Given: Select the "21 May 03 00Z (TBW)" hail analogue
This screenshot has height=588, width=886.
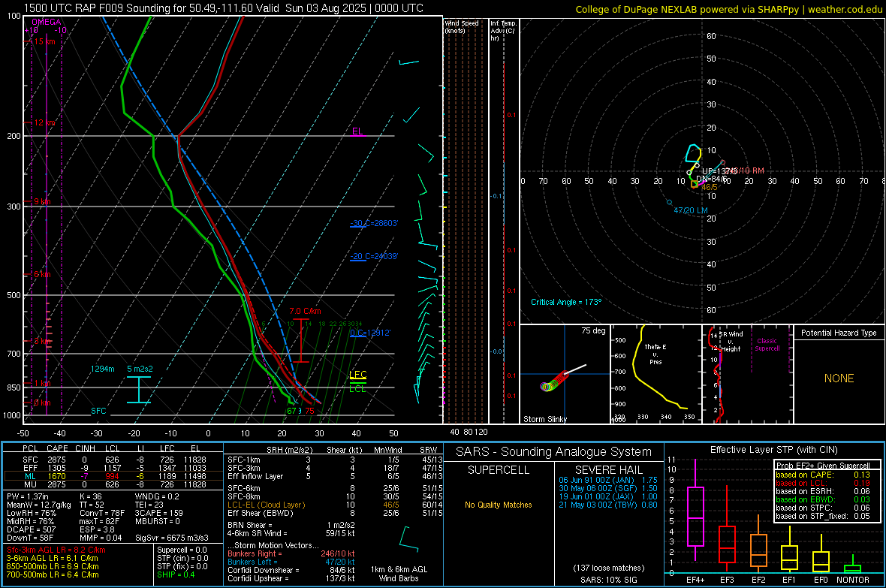Looking at the screenshot, I should (x=608, y=505).
